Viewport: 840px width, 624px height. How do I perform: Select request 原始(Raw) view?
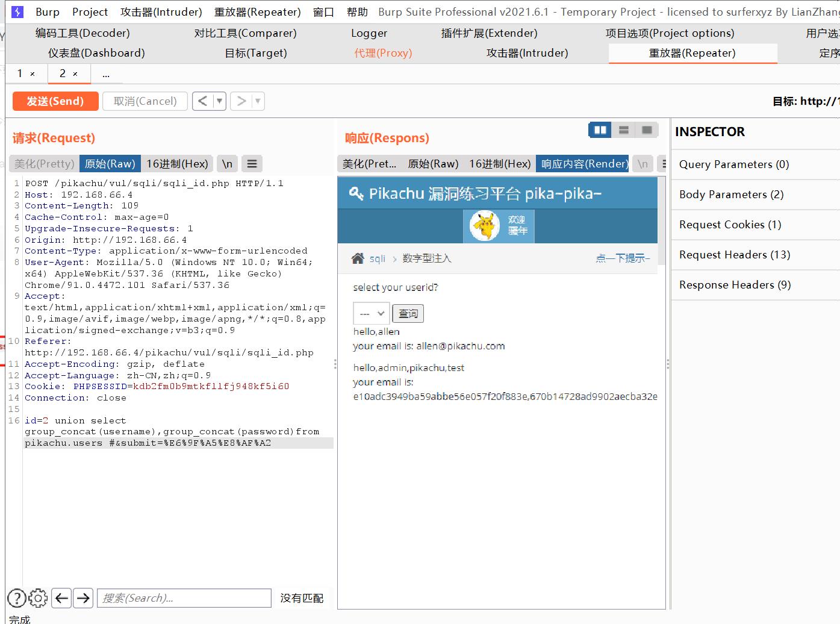pos(110,164)
